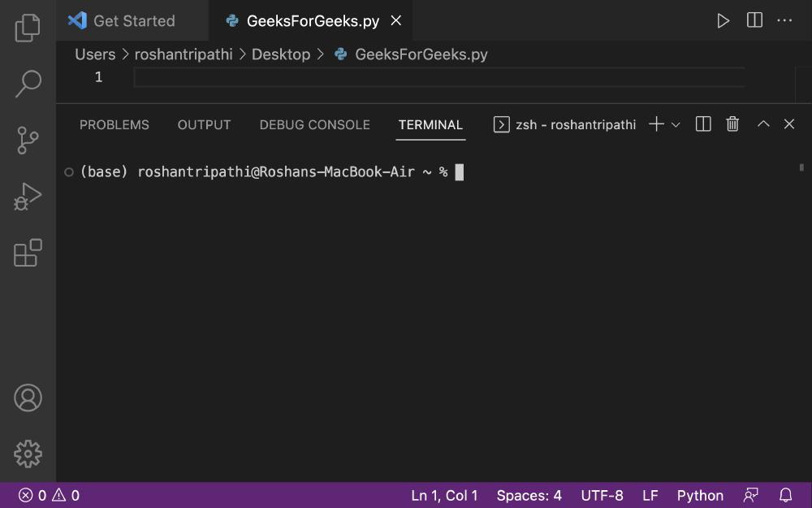Switch to the OUTPUT panel tab
This screenshot has width=812, height=508.
204,125
